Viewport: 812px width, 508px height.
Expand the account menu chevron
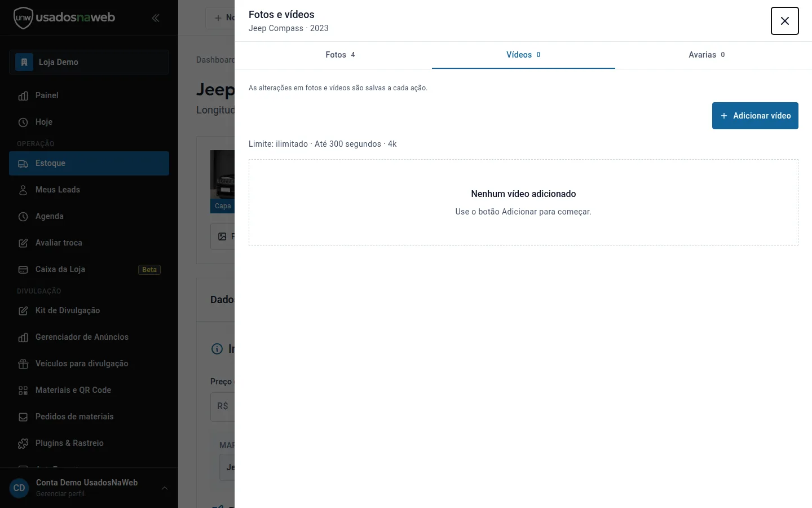pyautogui.click(x=165, y=488)
